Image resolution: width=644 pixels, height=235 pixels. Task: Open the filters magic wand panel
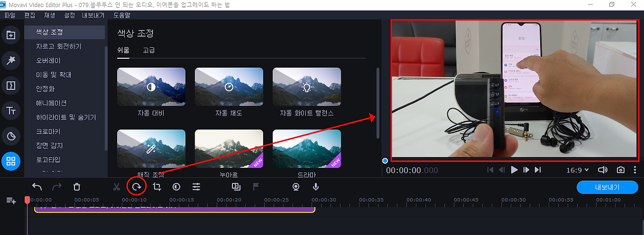(x=10, y=61)
